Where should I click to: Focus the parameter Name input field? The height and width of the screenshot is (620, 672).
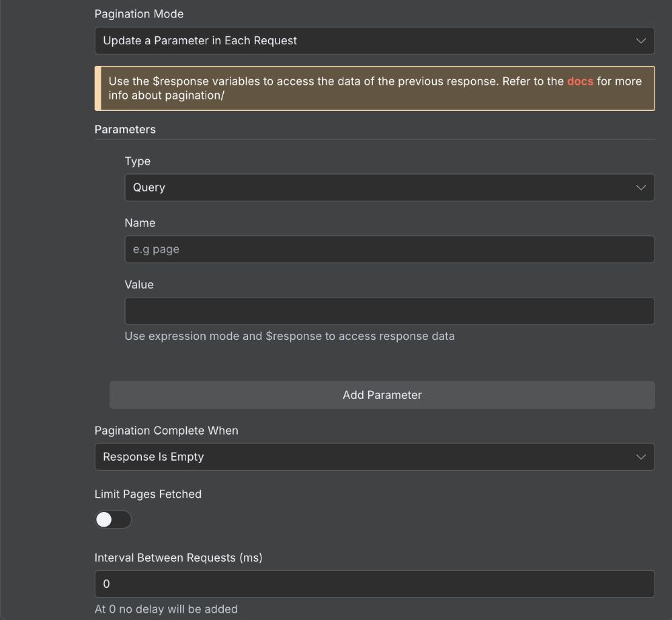(x=390, y=249)
